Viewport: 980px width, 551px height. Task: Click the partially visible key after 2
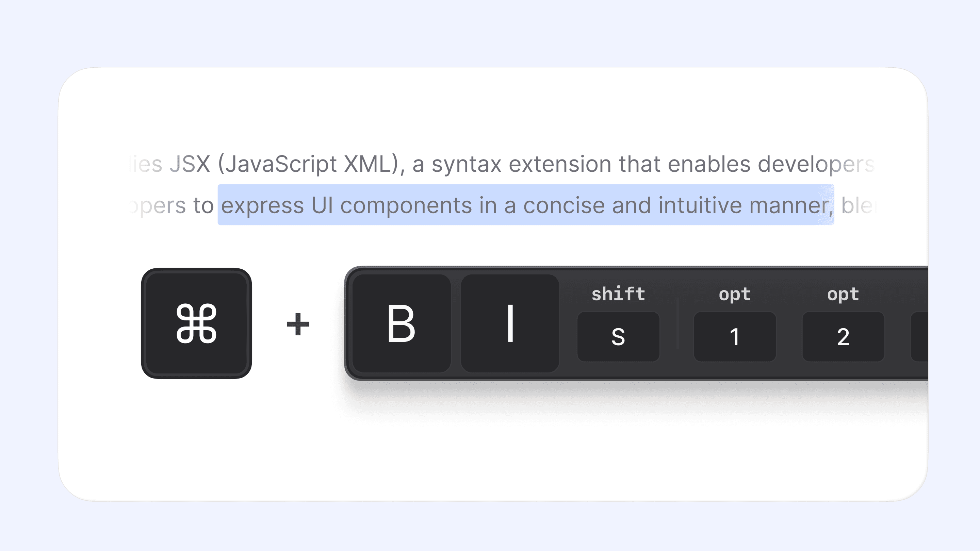pos(919,336)
